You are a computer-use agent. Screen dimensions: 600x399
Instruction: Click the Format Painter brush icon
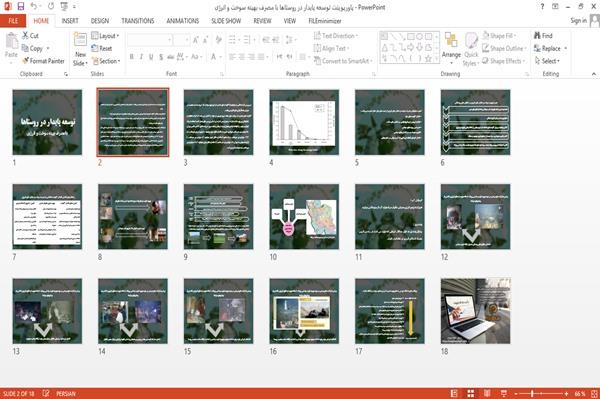pyautogui.click(x=25, y=61)
